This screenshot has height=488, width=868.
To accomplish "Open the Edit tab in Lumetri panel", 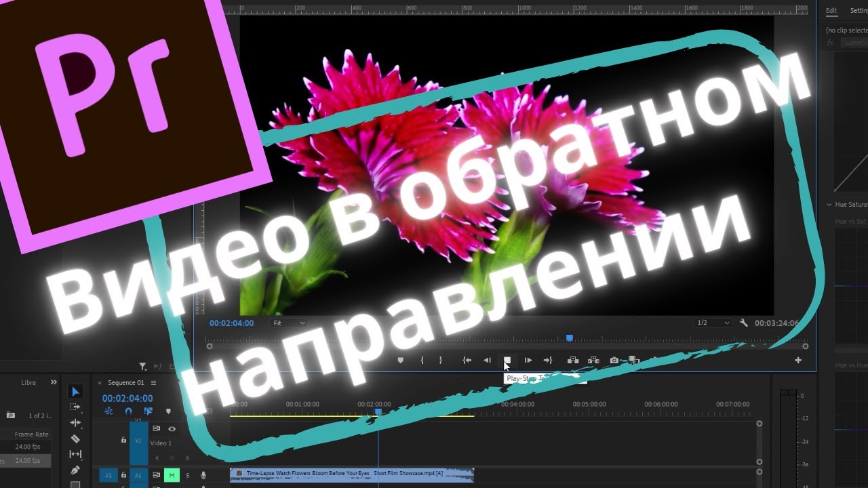I will (831, 10).
